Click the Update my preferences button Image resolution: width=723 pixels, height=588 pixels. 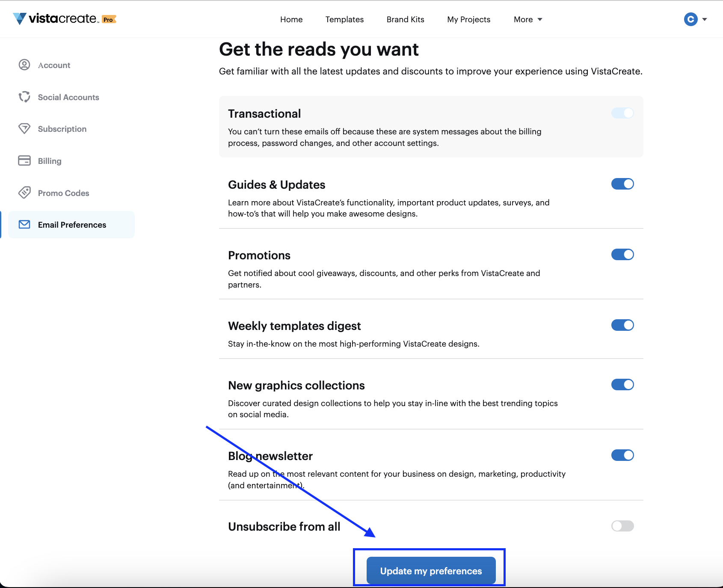431,570
